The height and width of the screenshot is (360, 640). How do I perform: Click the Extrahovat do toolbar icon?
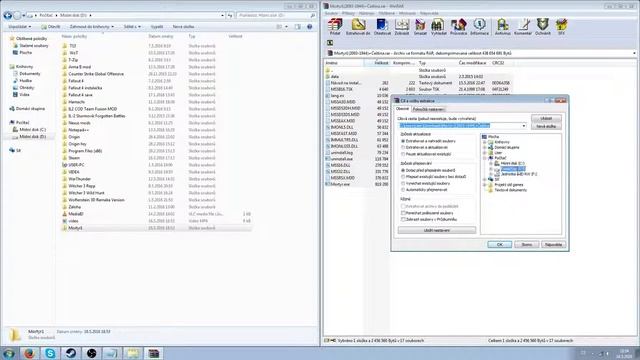tap(358, 27)
